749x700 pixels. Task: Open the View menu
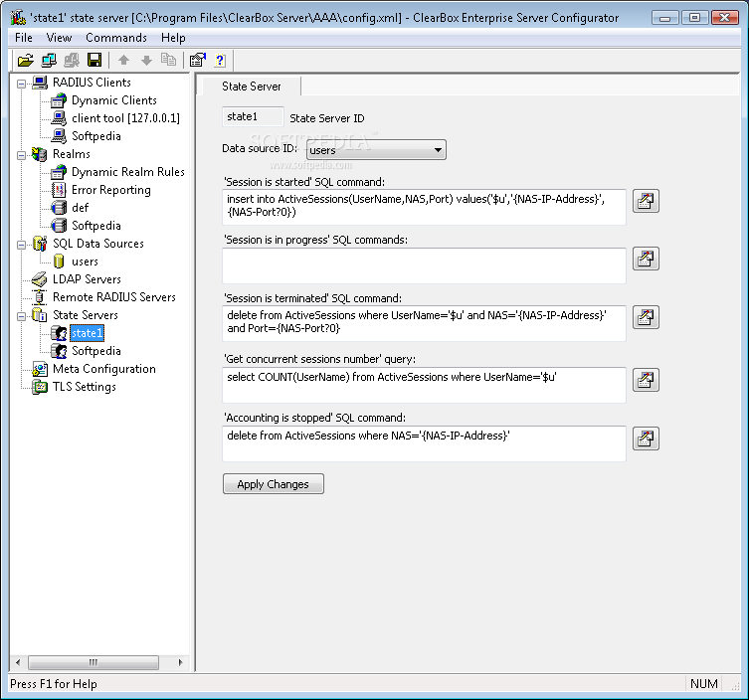(x=59, y=38)
